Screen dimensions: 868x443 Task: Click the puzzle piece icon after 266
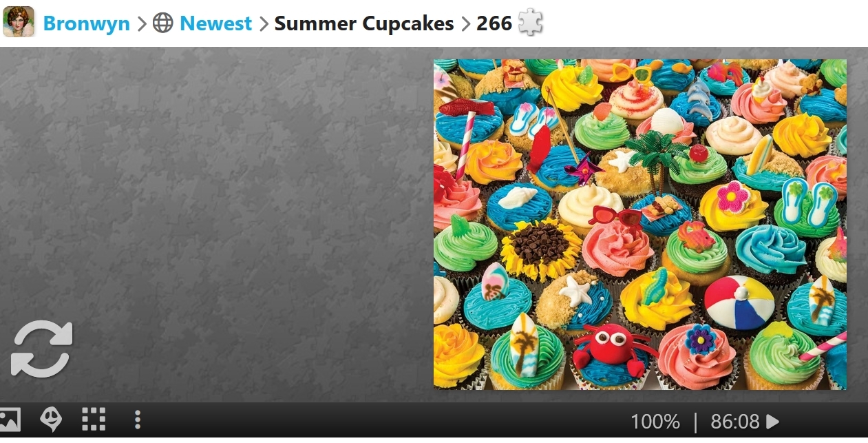[530, 23]
